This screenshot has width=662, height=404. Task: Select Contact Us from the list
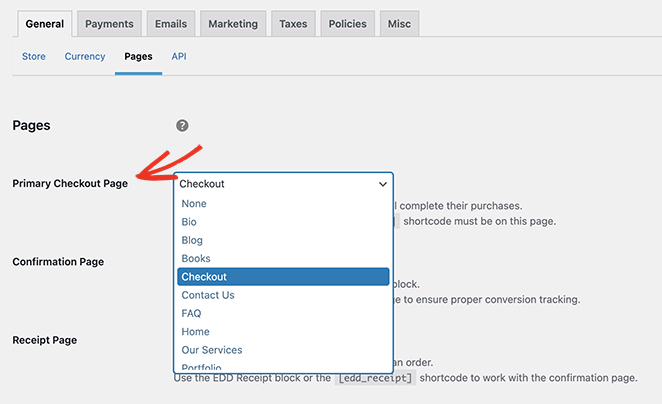(208, 295)
